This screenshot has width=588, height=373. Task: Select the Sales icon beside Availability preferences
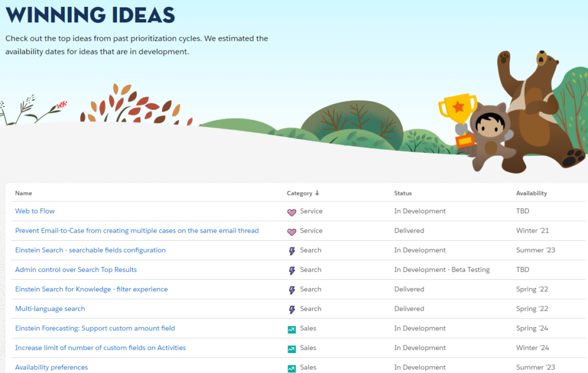point(292,367)
